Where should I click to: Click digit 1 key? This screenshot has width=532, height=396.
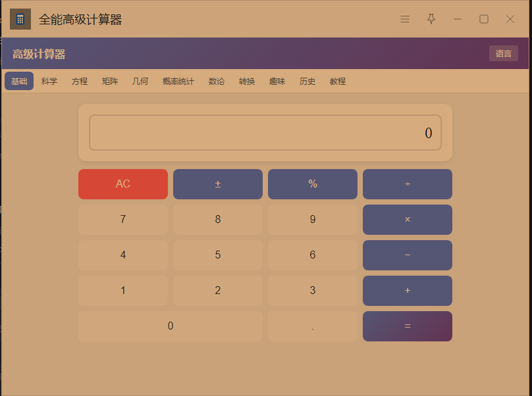(123, 291)
